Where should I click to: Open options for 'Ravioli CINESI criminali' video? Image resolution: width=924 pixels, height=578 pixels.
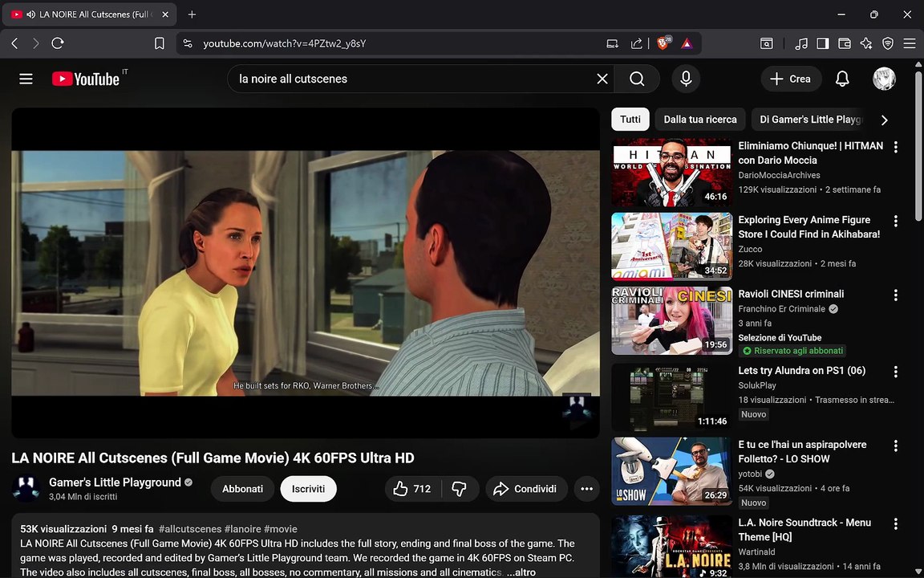coord(896,295)
